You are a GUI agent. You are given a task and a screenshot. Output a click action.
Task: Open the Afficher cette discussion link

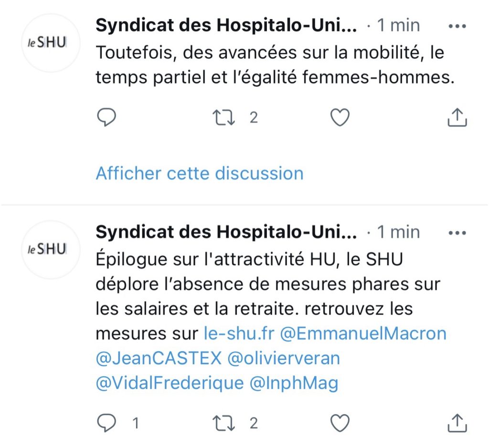200,173
